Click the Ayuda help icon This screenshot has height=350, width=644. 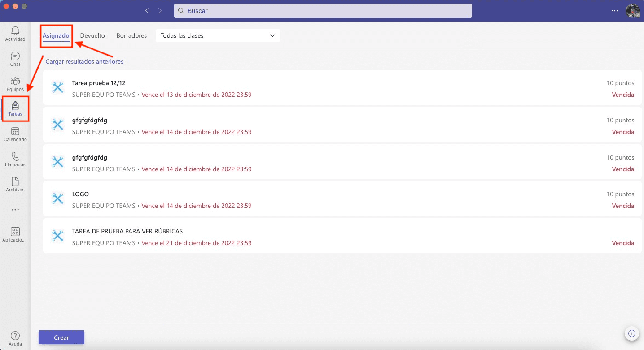click(x=15, y=336)
